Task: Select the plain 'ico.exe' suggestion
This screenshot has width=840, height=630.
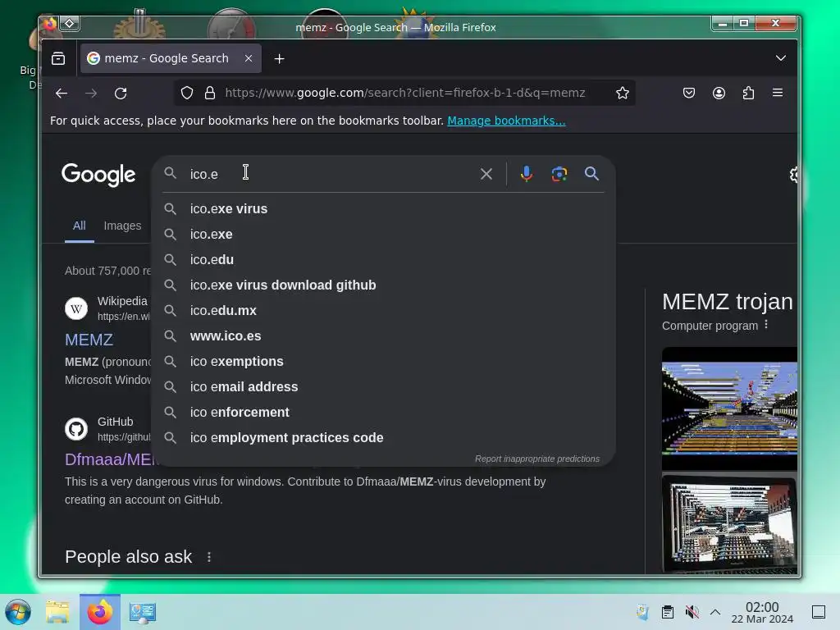Action: (383, 234)
